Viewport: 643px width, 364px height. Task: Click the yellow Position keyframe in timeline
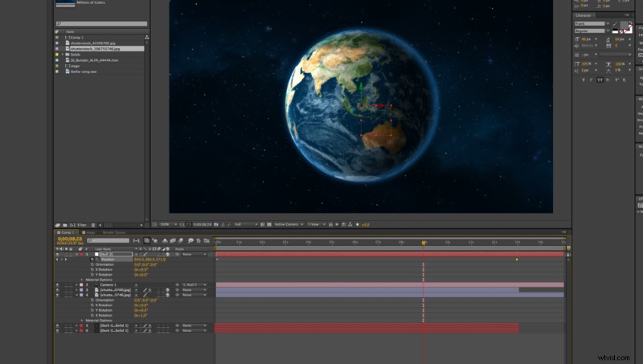pyautogui.click(x=517, y=260)
